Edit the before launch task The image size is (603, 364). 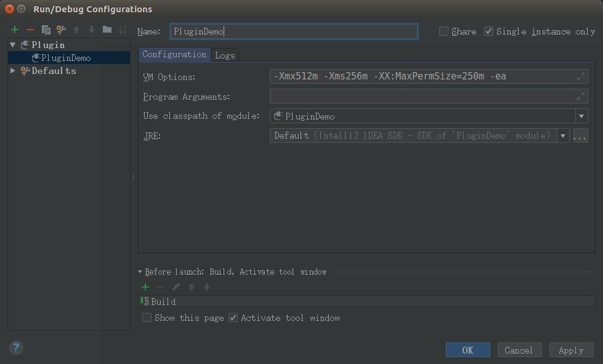[176, 287]
